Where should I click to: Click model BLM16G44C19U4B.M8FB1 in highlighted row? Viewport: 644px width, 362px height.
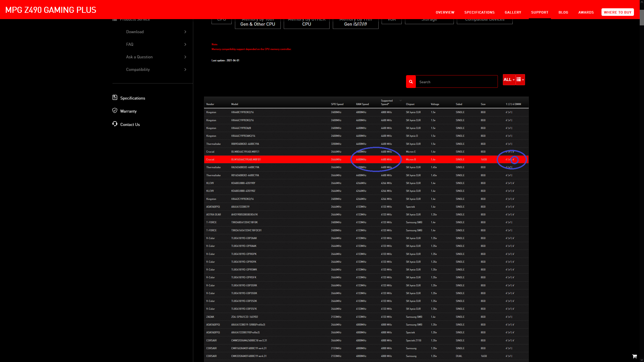[x=246, y=159]
